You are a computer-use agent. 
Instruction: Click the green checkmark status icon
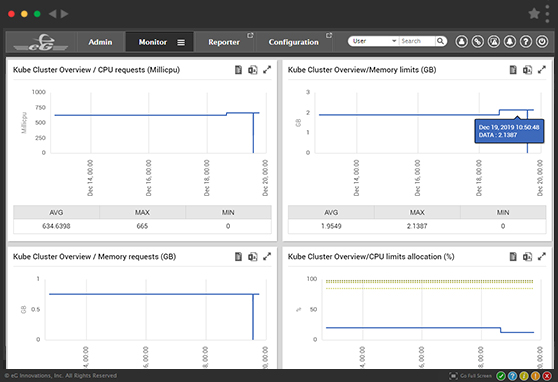tap(501, 376)
